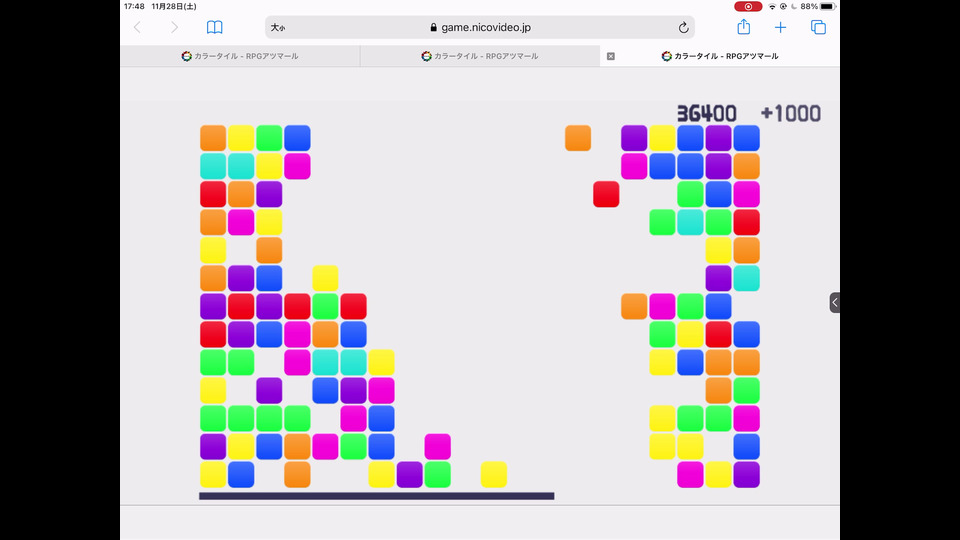Click the Wi-Fi status icon
This screenshot has height=540, width=960.
[772, 7]
